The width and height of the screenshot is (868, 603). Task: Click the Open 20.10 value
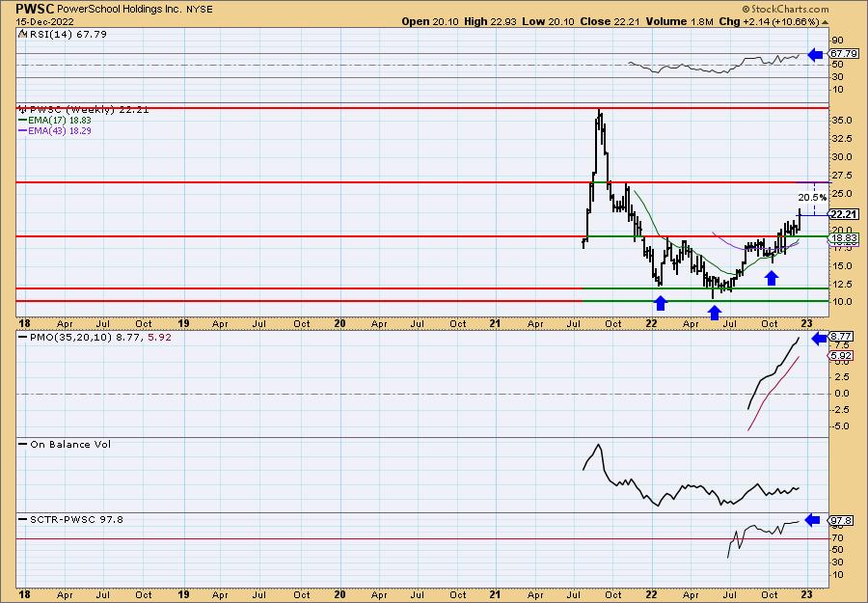pyautogui.click(x=430, y=21)
